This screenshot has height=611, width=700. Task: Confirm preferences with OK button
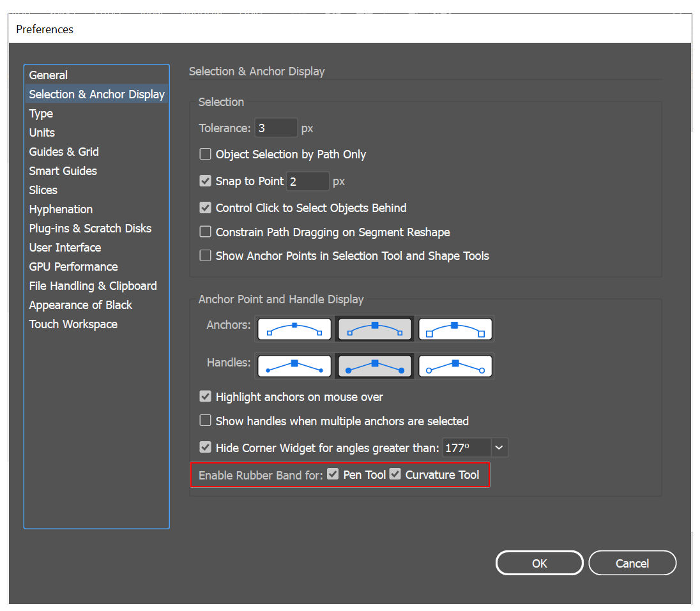coord(539,563)
